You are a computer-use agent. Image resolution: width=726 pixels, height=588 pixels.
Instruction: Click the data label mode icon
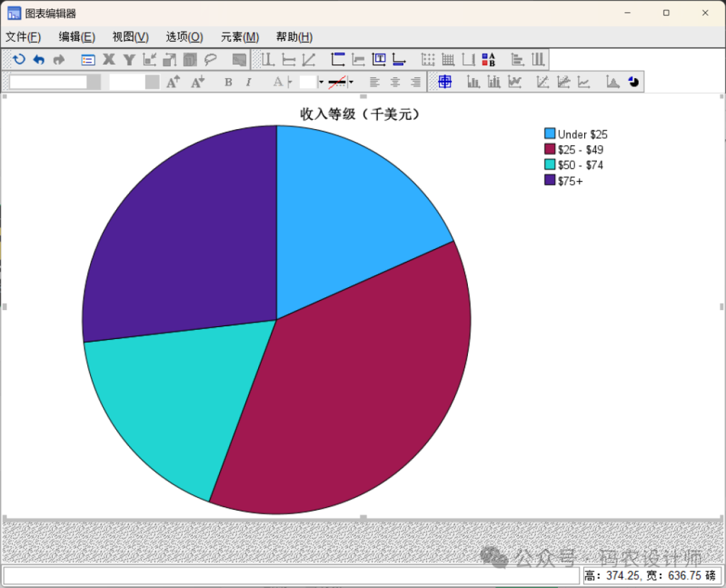(239, 60)
